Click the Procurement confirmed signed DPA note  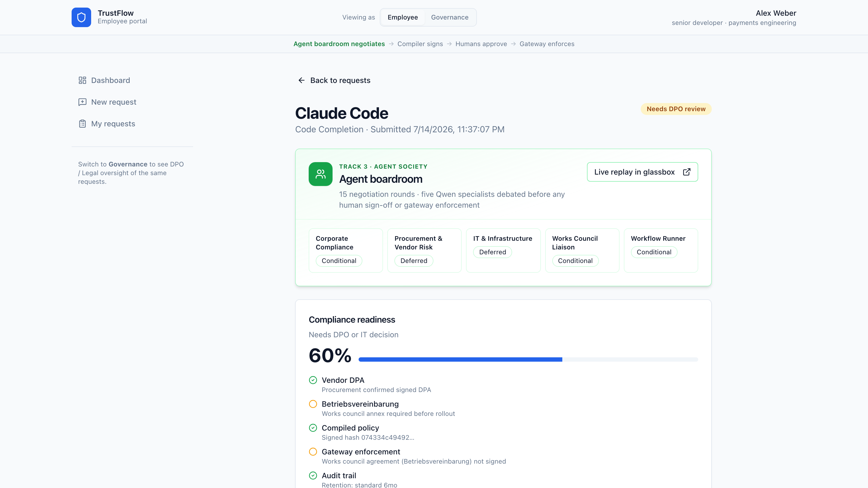pyautogui.click(x=376, y=390)
